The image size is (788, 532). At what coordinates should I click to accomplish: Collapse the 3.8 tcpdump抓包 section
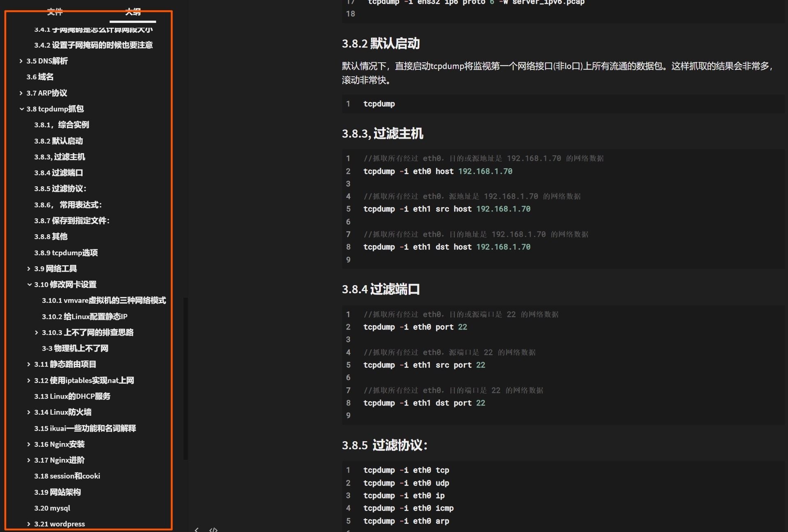coord(21,109)
